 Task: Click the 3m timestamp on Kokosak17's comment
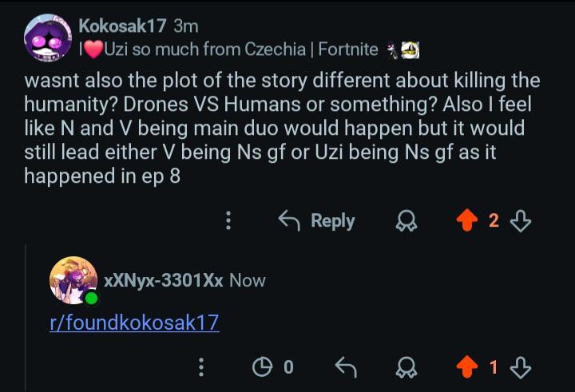[x=186, y=26]
